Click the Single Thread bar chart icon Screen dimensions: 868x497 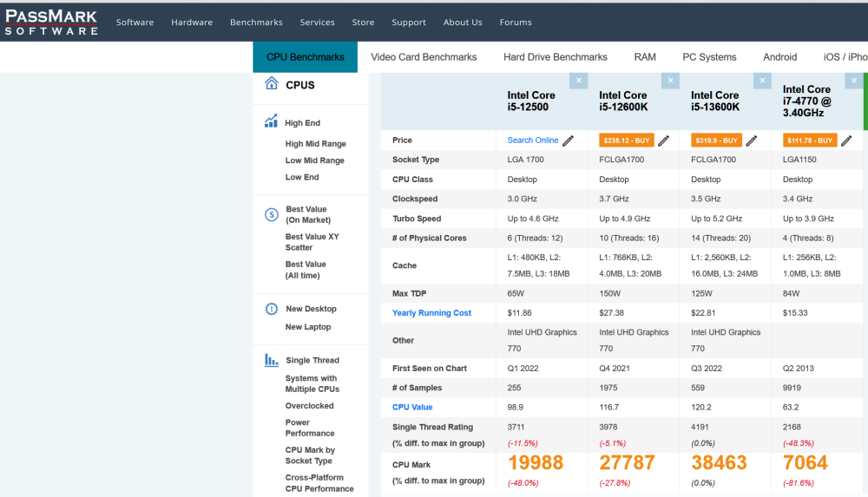point(271,360)
